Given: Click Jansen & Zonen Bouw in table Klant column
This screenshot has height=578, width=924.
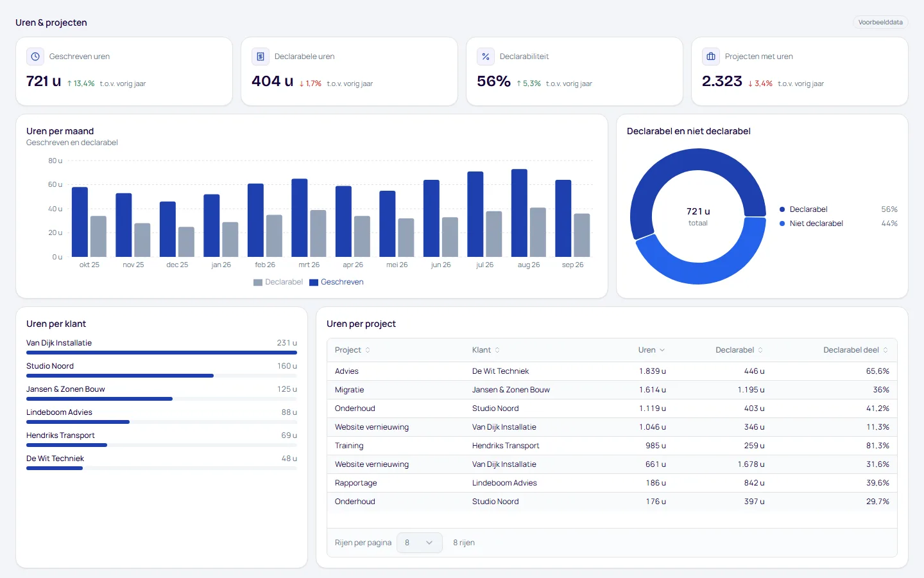Looking at the screenshot, I should pos(511,390).
